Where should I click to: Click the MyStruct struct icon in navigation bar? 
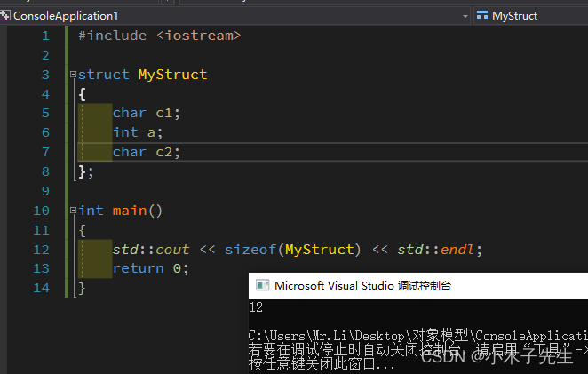coord(482,15)
